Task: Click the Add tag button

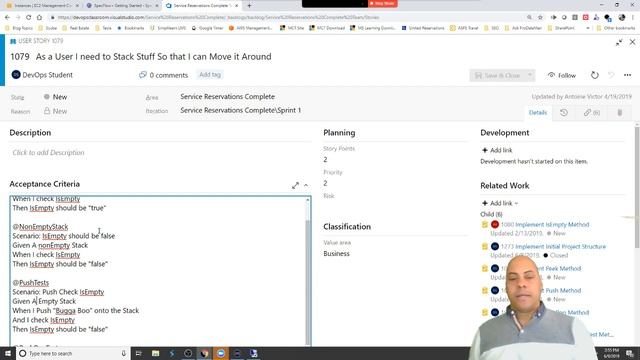Action: coord(210,75)
